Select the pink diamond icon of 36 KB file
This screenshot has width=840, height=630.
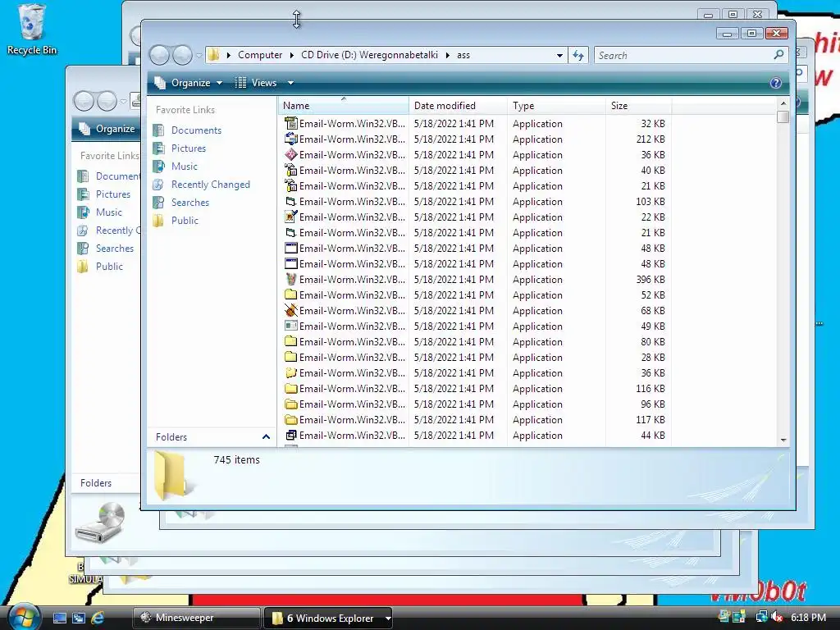(291, 154)
